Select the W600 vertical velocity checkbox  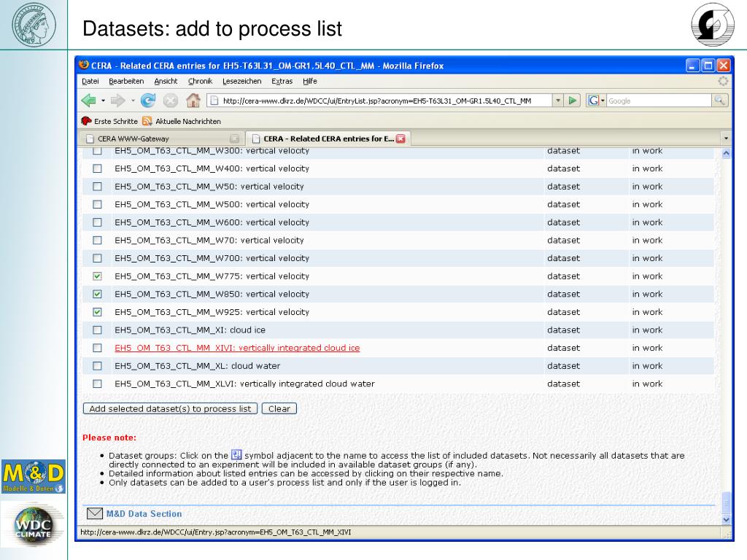tap(97, 222)
